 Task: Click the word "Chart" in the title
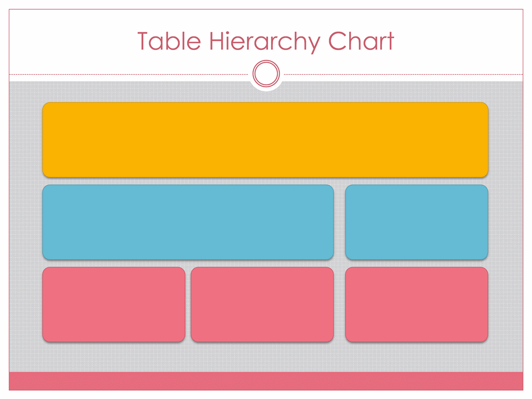361,41
